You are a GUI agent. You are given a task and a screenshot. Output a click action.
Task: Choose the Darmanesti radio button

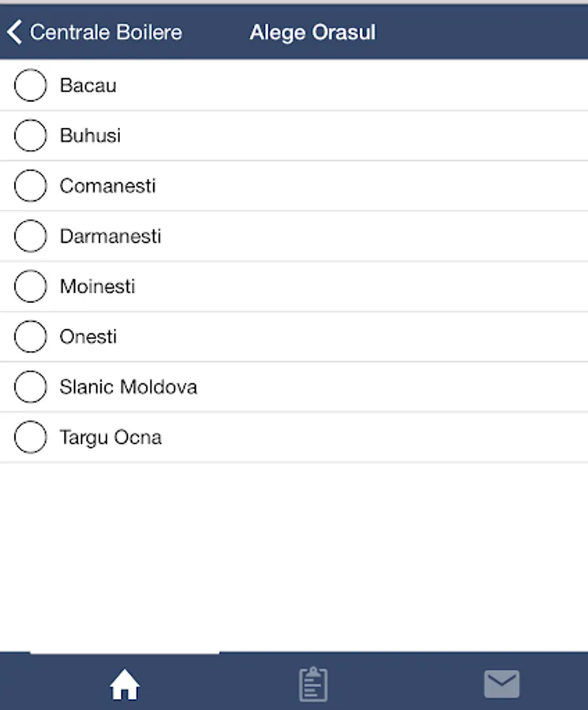tap(31, 237)
